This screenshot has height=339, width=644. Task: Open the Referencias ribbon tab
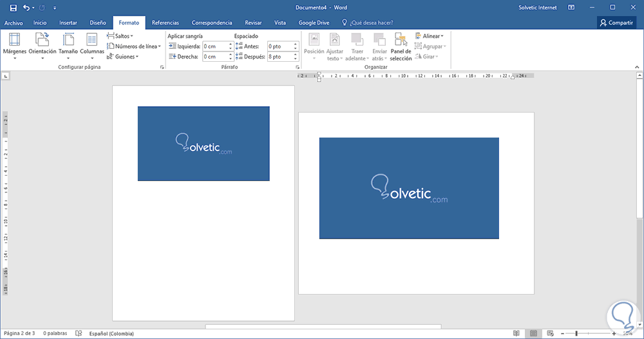[x=166, y=23]
